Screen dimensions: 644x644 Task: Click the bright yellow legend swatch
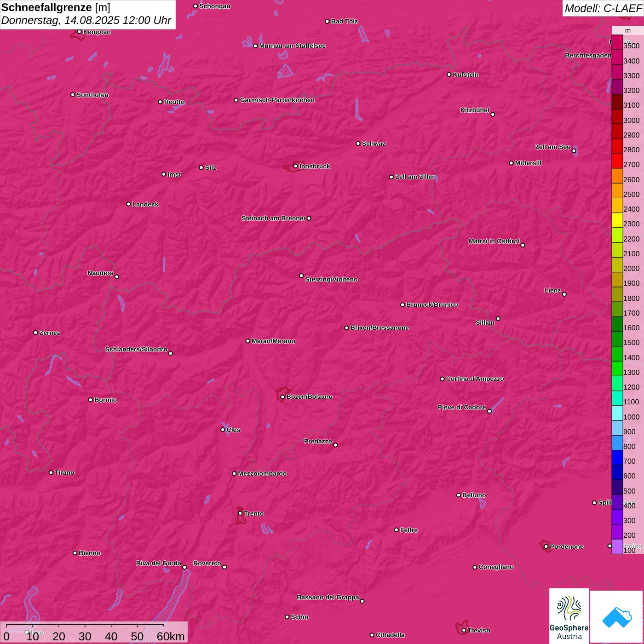pyautogui.click(x=617, y=220)
